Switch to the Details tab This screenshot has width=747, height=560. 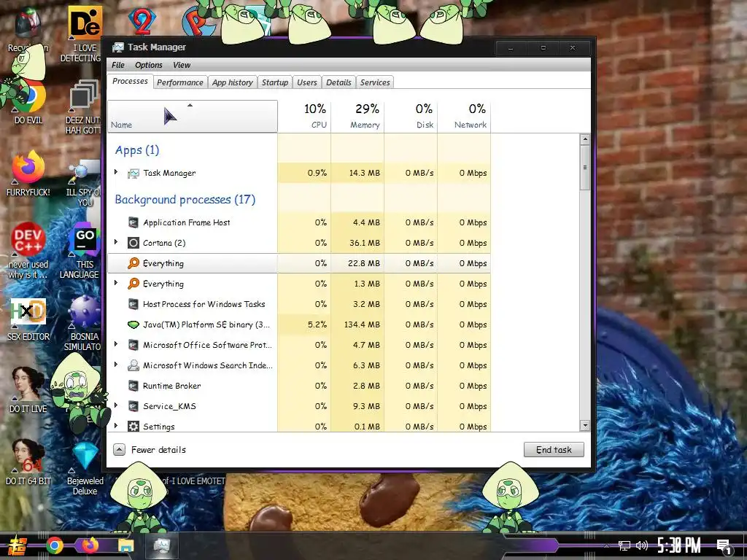click(338, 82)
